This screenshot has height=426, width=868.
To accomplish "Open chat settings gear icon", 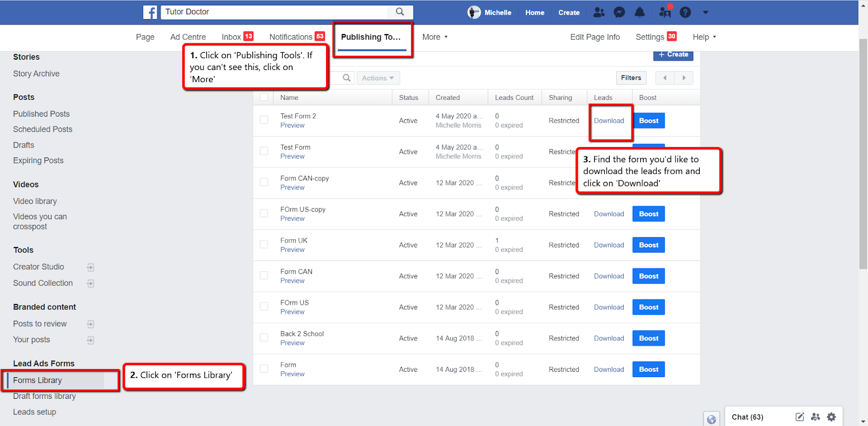I will coord(831,417).
